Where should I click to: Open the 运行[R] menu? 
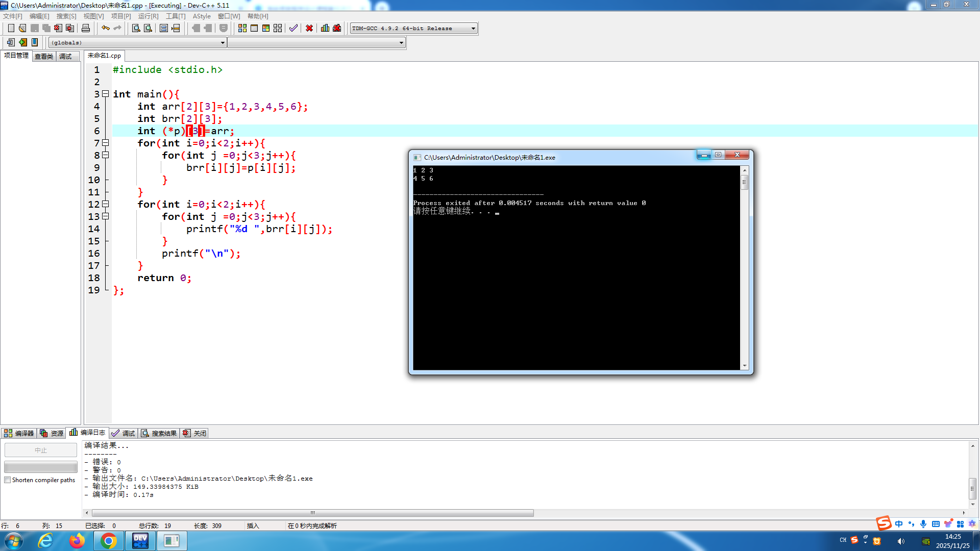[x=148, y=16]
